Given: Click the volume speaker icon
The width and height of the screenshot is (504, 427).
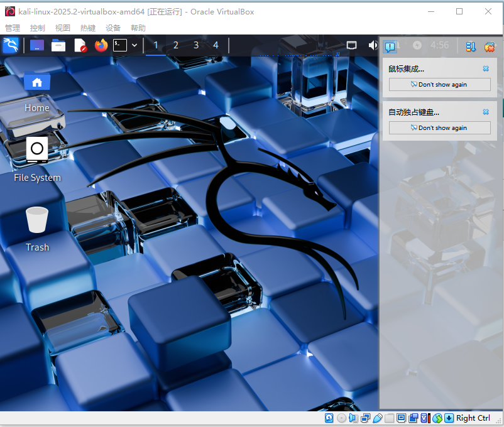Looking at the screenshot, I should [x=373, y=45].
